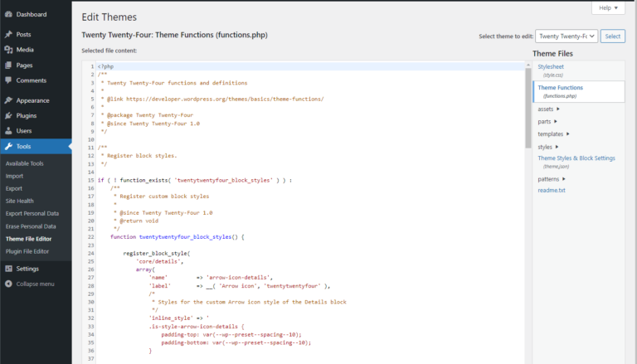The height and width of the screenshot is (364, 637).
Task: Open the Select theme to edit dropdown
Action: (x=566, y=36)
